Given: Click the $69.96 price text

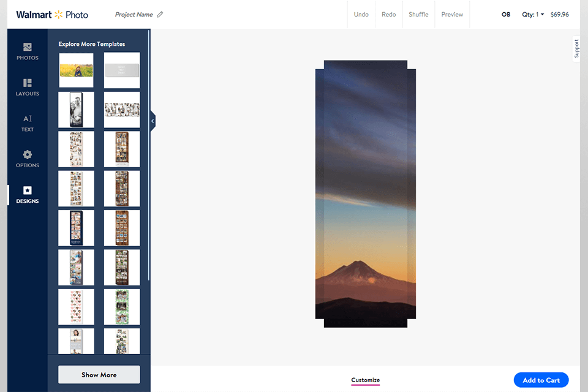Looking at the screenshot, I should [559, 14].
